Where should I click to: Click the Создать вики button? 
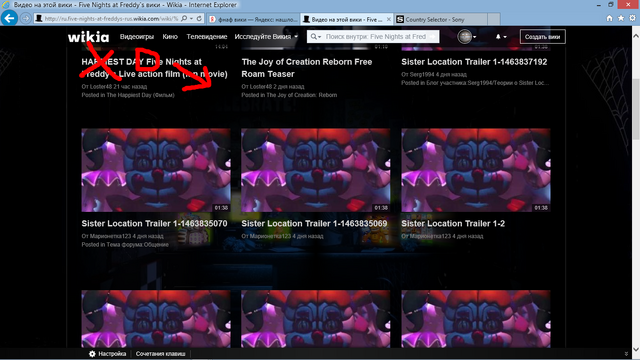542,37
